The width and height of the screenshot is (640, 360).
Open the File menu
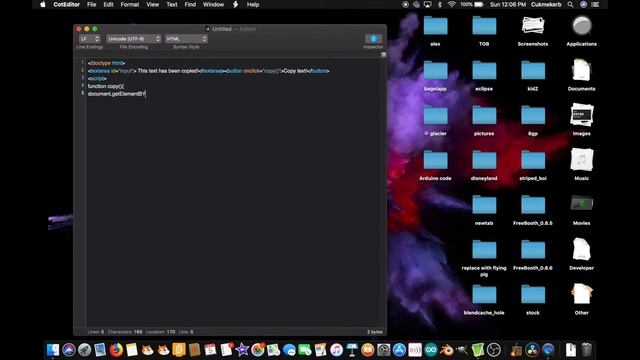pyautogui.click(x=91, y=4)
